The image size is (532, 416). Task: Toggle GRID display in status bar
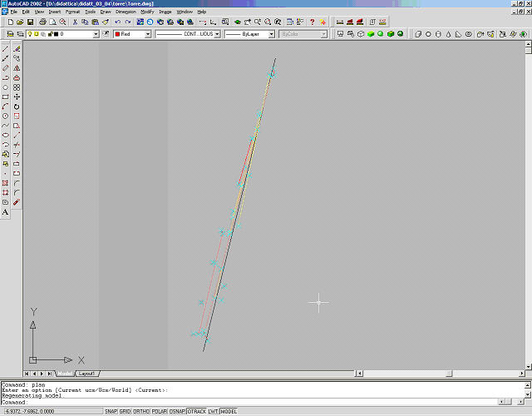(x=125, y=411)
